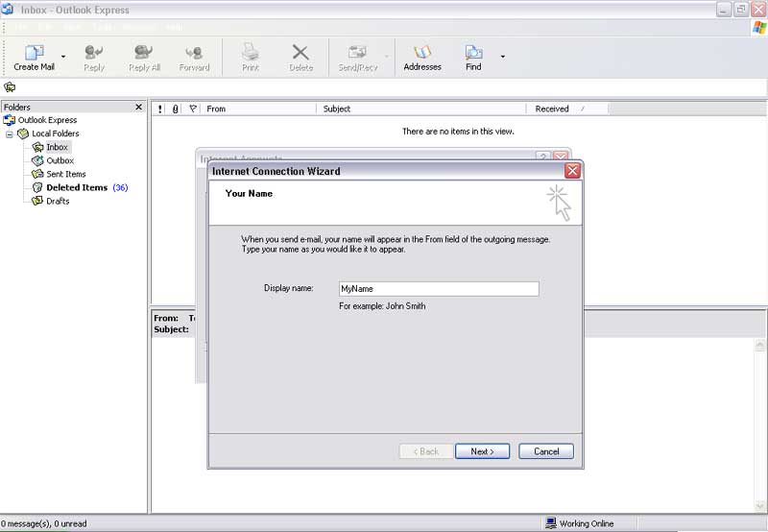This screenshot has width=768, height=532.
Task: Click the Windows logo in menu bar corner
Action: point(759,28)
